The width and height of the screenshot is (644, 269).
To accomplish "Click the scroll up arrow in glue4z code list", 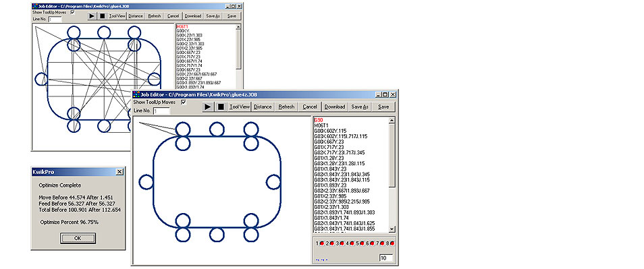I will 392,120.
